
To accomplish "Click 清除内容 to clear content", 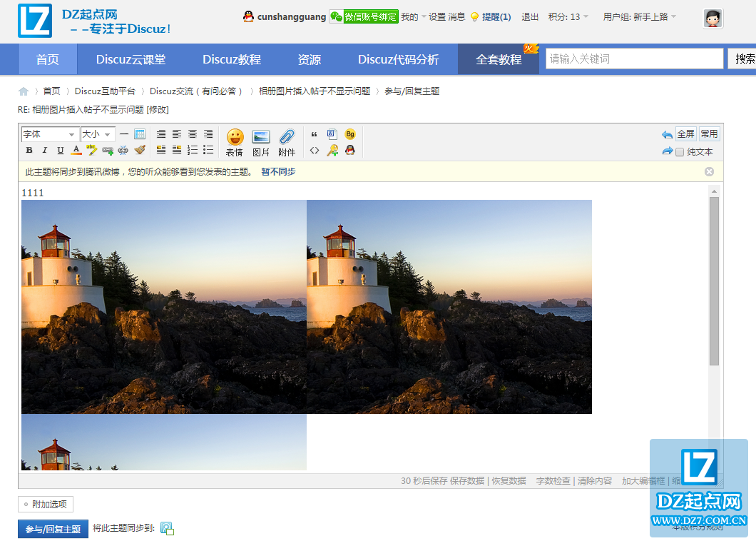I will pyautogui.click(x=595, y=481).
